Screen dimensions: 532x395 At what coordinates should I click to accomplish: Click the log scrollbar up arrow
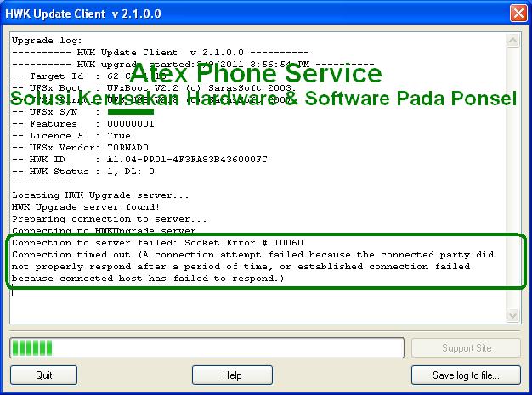(x=513, y=41)
